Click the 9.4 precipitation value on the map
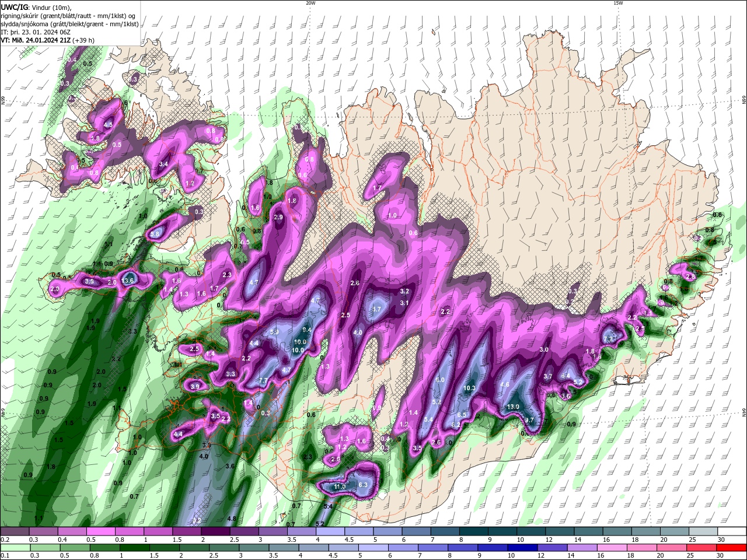 pyautogui.click(x=307, y=330)
